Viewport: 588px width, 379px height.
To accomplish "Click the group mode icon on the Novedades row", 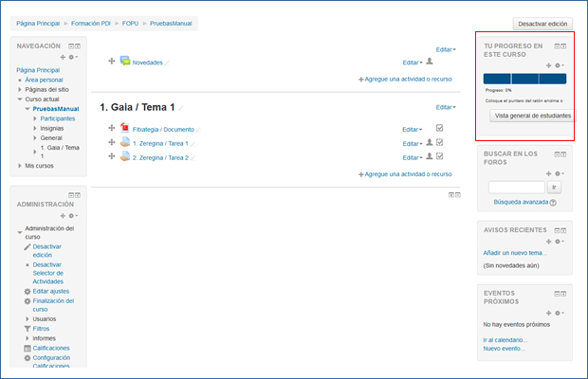I will point(430,62).
